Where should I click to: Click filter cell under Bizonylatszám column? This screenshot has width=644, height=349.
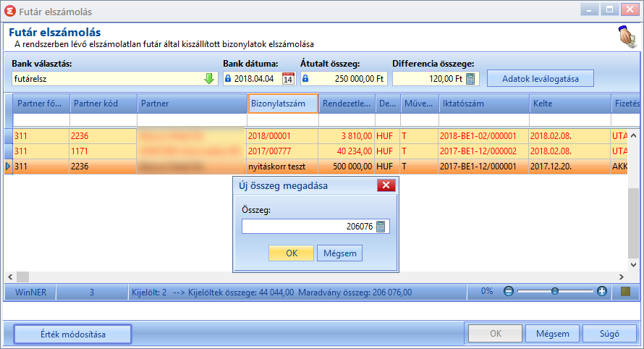click(283, 120)
